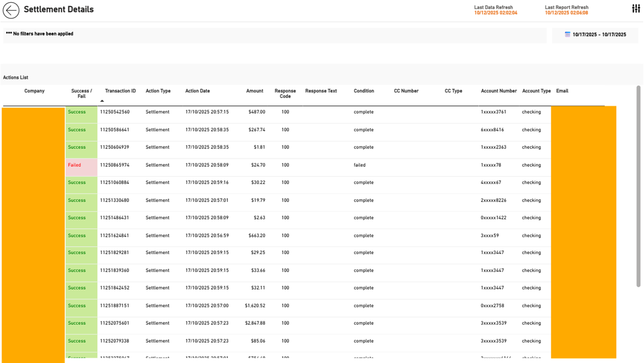Select transaction ID 11251060884
Viewport: 644px width, 363px height.
point(115,182)
